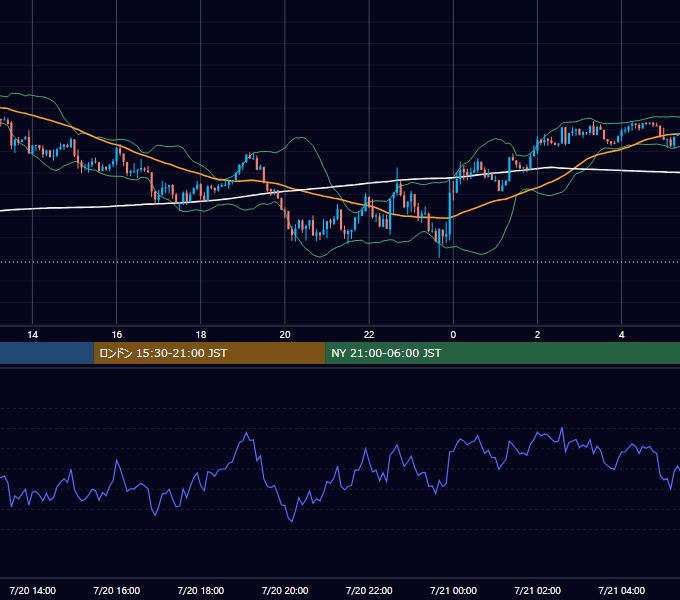Click the 7/21 02:00 date label

point(537,590)
